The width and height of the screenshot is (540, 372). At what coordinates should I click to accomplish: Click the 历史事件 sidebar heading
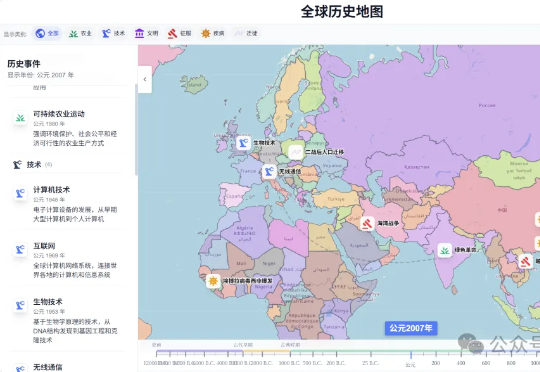[24, 64]
